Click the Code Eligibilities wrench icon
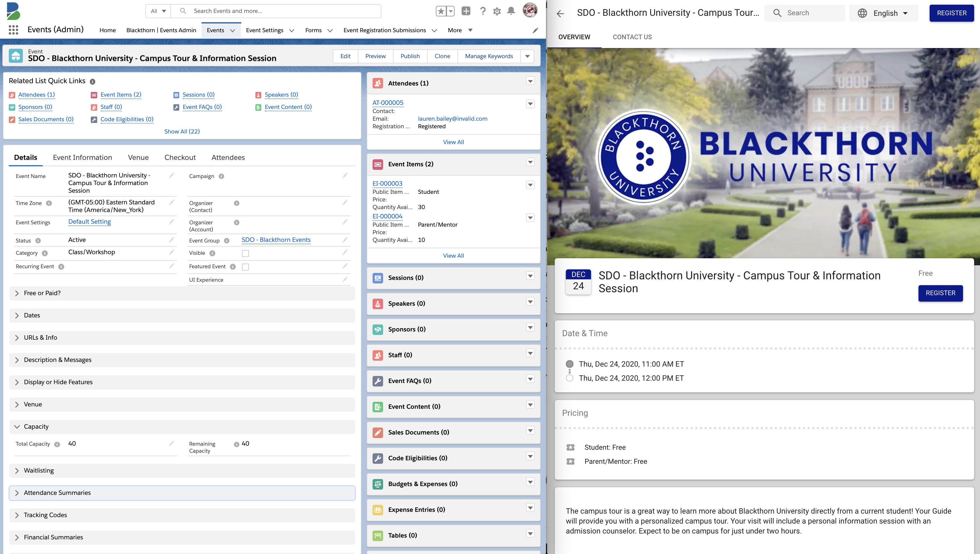980x554 pixels. pyautogui.click(x=378, y=458)
